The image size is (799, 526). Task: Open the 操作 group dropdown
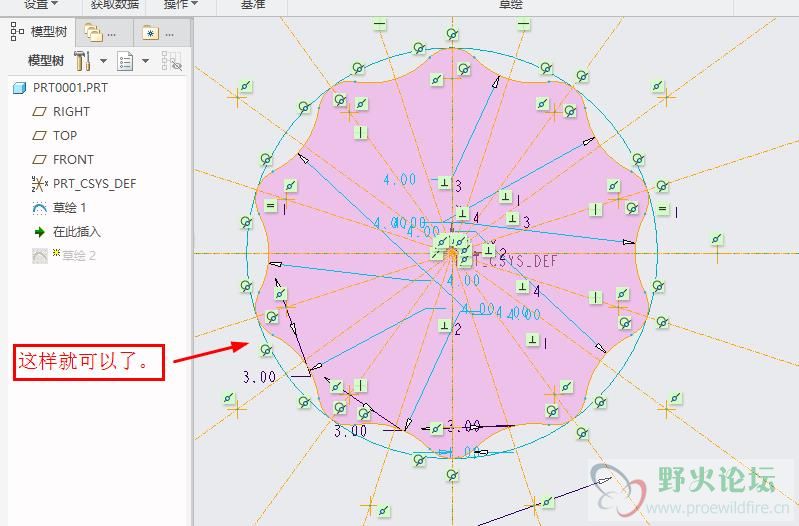[181, 4]
